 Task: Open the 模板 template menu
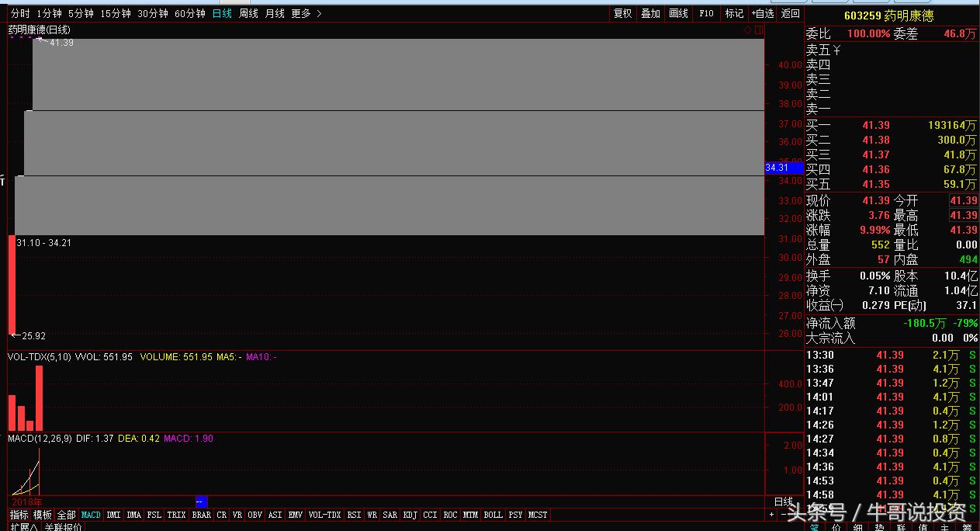[43, 515]
